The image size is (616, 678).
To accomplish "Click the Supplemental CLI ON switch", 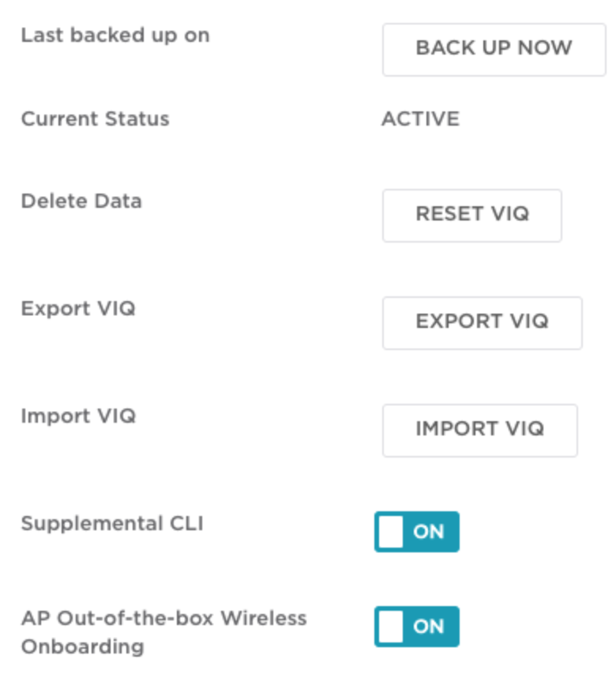I will (416, 531).
